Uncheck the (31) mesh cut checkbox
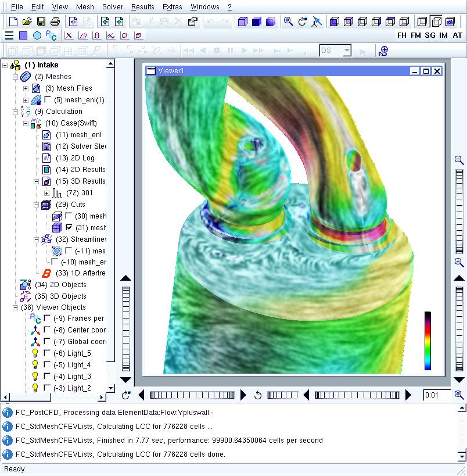Image resolution: width=467 pixels, height=476 pixels. point(69,228)
